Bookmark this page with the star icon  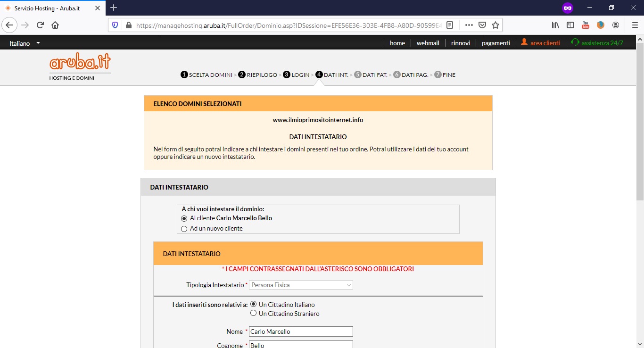495,25
